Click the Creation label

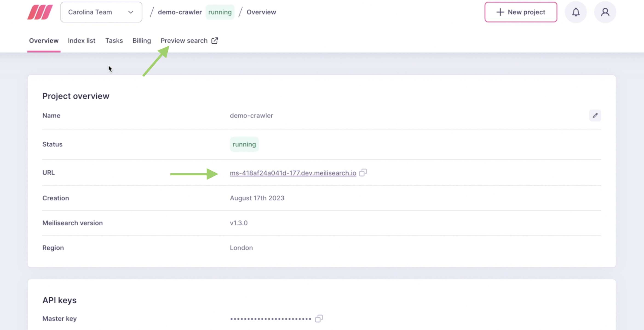point(55,198)
